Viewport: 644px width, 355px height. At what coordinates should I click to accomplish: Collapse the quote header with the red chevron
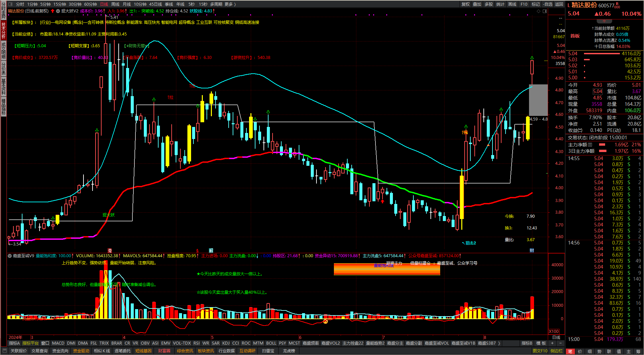point(604,21)
